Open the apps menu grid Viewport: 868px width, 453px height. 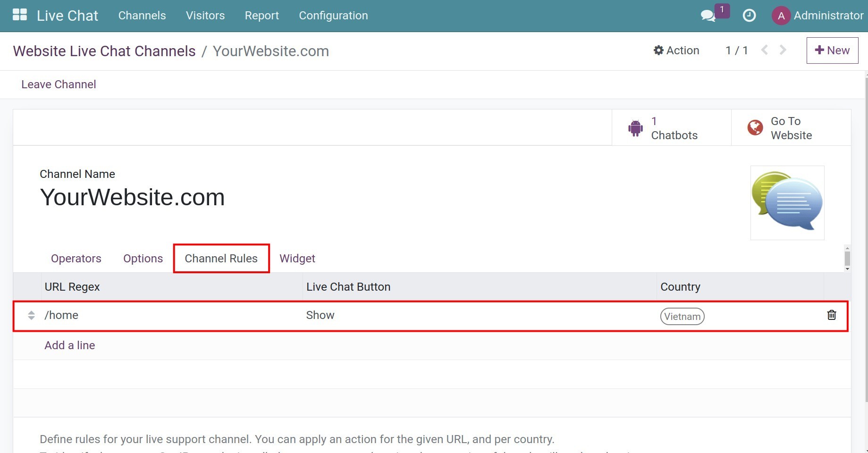(x=19, y=14)
